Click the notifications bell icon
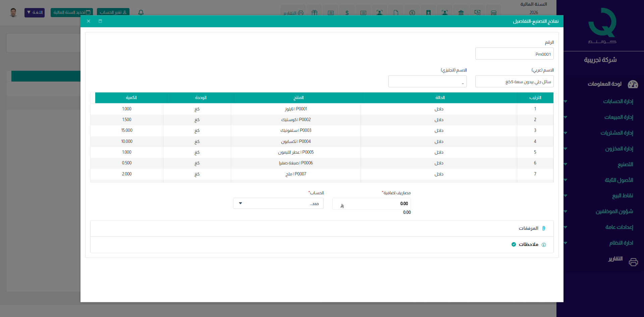644x317 pixels. tap(141, 12)
